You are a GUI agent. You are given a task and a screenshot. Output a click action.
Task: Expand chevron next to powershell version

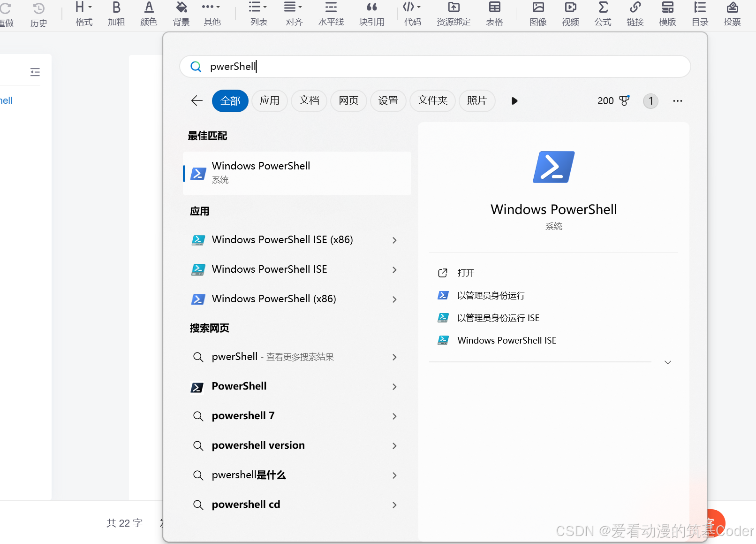point(394,446)
